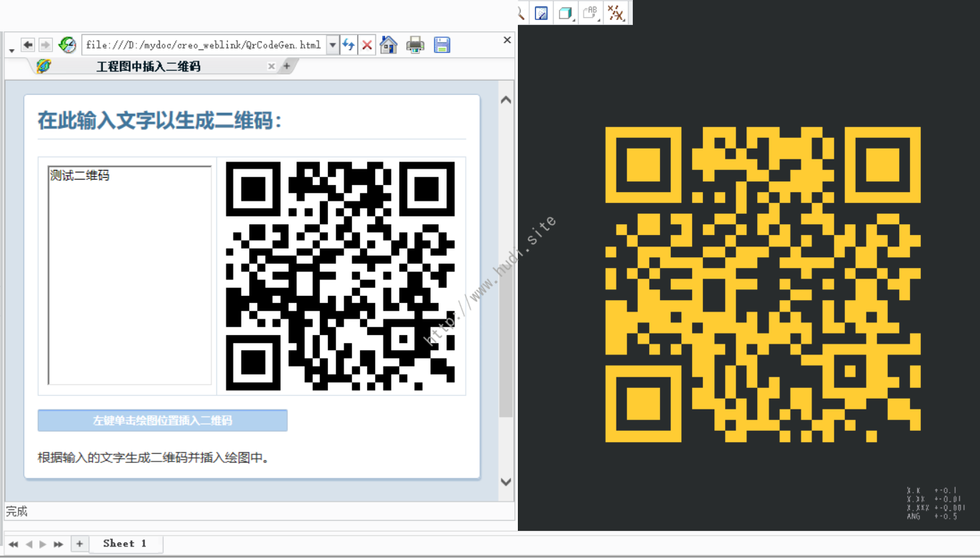Click the yellow QR code in the drawing
Screen dimensions: 980x558
763,284
